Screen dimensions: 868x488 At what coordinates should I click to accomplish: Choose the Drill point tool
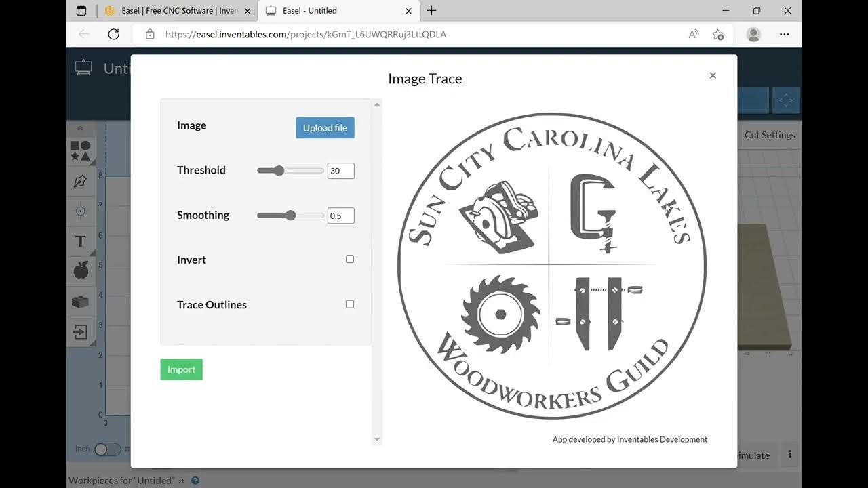(x=81, y=211)
